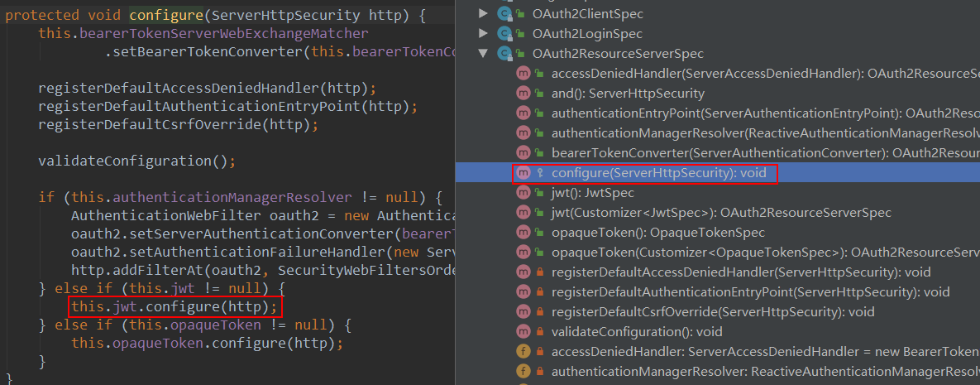Click the OAuth2LoginSpec class icon
This screenshot has width=980, height=385.
pyautogui.click(x=504, y=33)
